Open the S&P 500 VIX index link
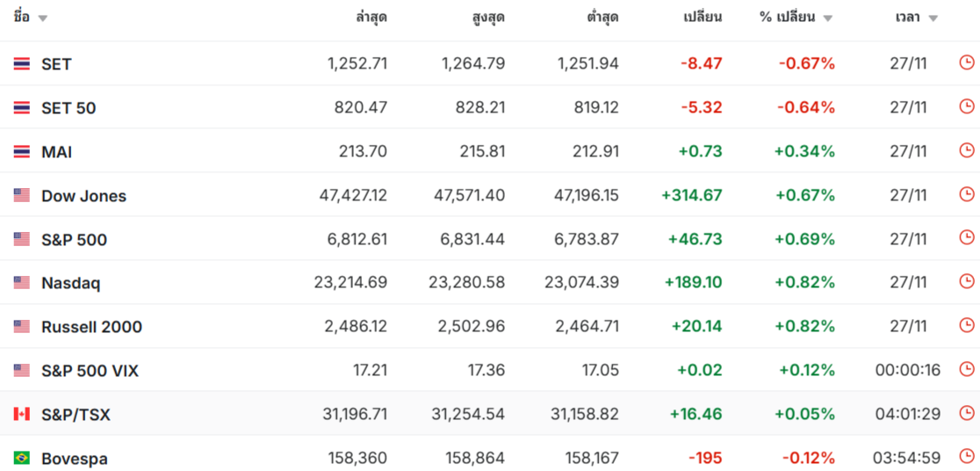Viewport: 980px width, 471px height. tap(90, 371)
